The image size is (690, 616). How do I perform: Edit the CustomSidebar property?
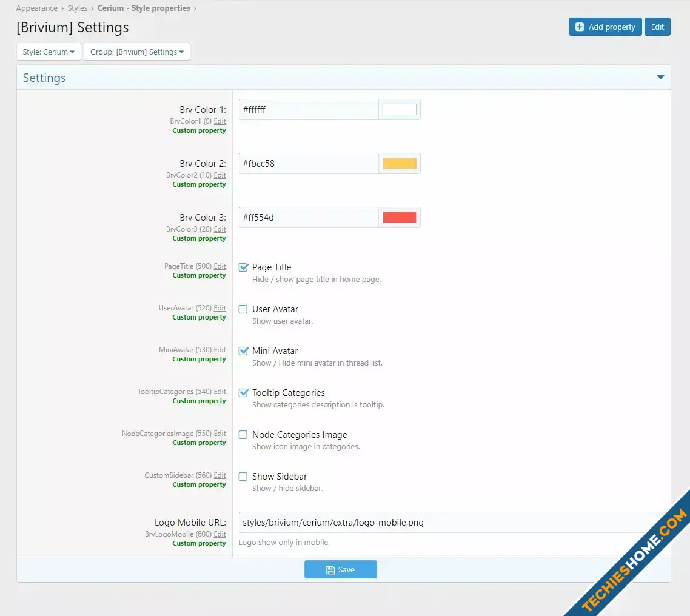pos(219,475)
